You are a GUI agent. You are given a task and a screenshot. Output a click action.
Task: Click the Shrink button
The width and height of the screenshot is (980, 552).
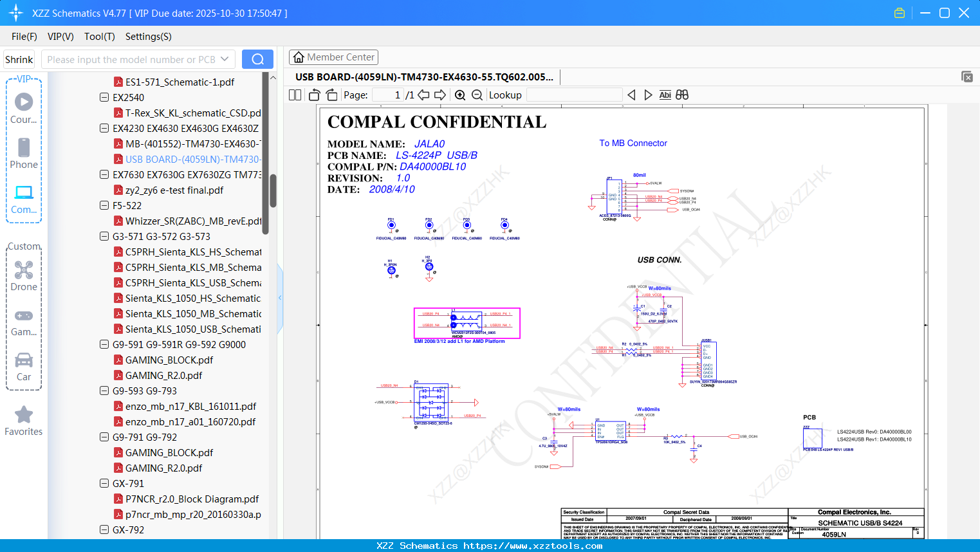19,59
